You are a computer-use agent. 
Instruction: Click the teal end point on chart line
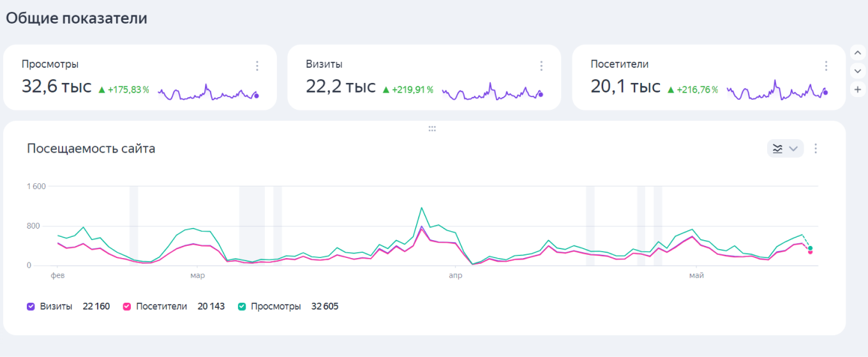pyautogui.click(x=810, y=248)
